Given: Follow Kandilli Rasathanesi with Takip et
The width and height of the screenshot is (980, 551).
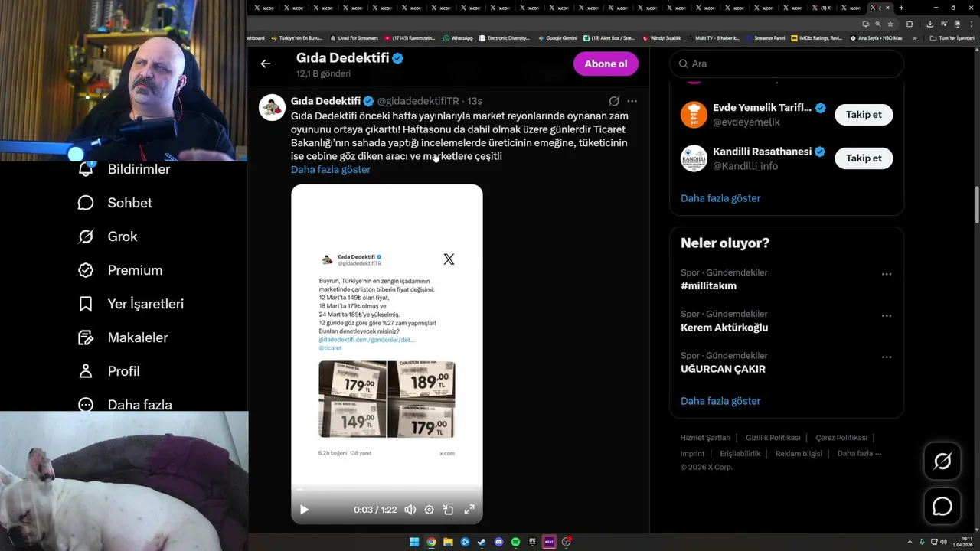Looking at the screenshot, I should point(864,158).
